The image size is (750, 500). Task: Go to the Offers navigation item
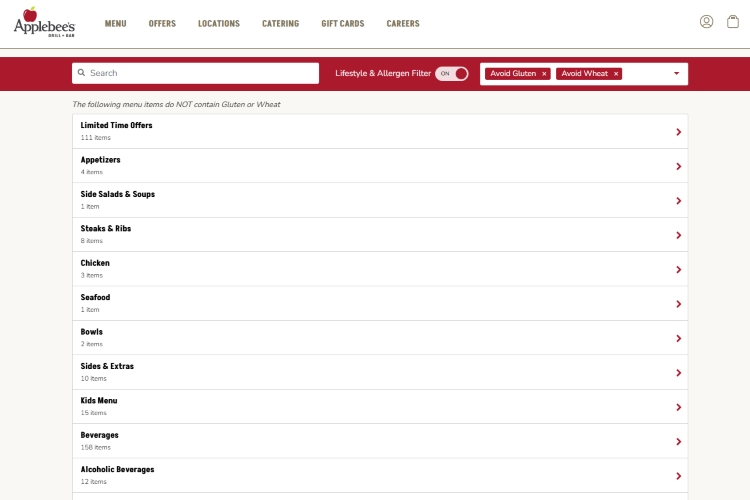point(162,23)
